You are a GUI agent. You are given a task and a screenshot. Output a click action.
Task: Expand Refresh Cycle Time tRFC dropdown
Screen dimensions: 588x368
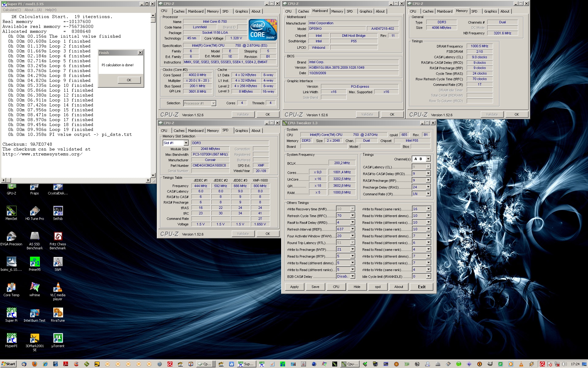[x=352, y=216]
